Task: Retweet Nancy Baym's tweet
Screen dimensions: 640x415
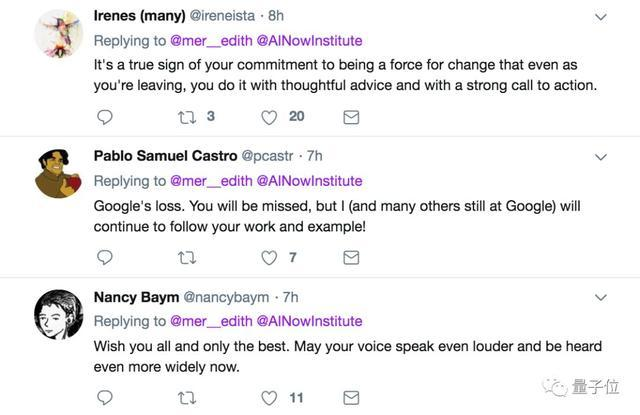Action: [186, 398]
